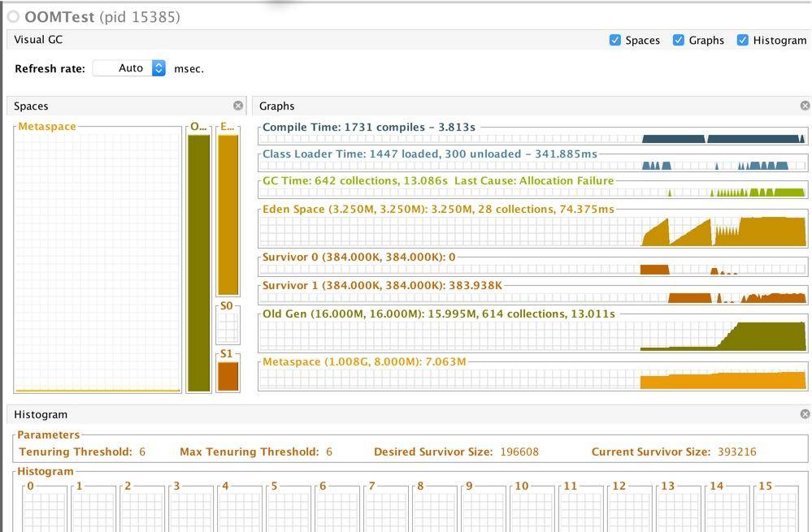Open the Refresh rate dropdown arrows
This screenshot has height=532, width=812.
[x=158, y=68]
